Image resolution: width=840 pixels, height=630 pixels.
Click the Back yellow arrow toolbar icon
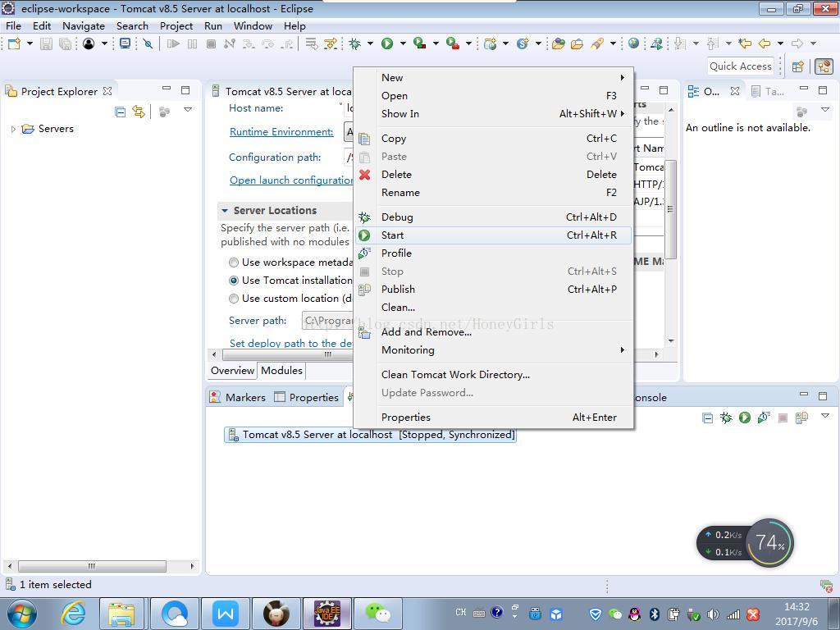(765, 44)
